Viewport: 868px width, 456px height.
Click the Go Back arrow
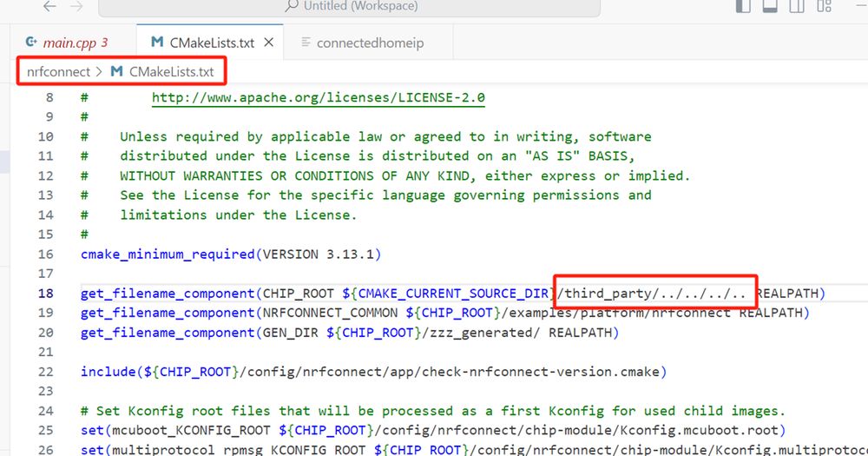click(49, 6)
